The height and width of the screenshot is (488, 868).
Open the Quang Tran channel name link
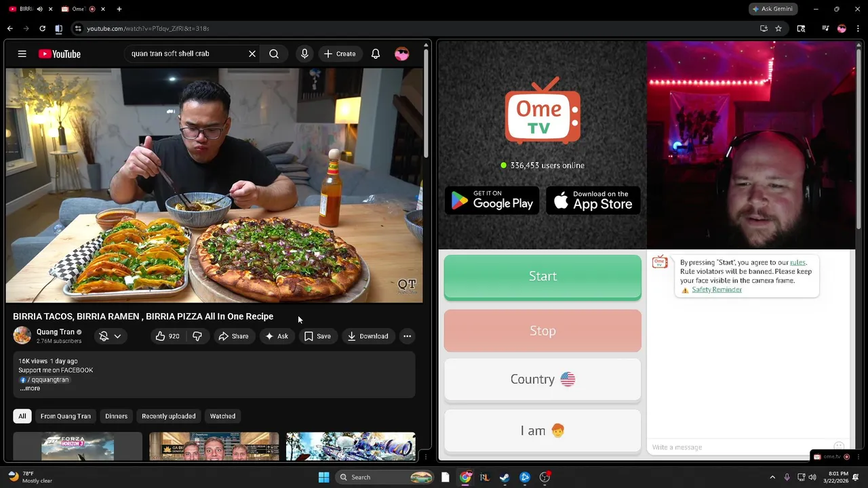point(55,331)
